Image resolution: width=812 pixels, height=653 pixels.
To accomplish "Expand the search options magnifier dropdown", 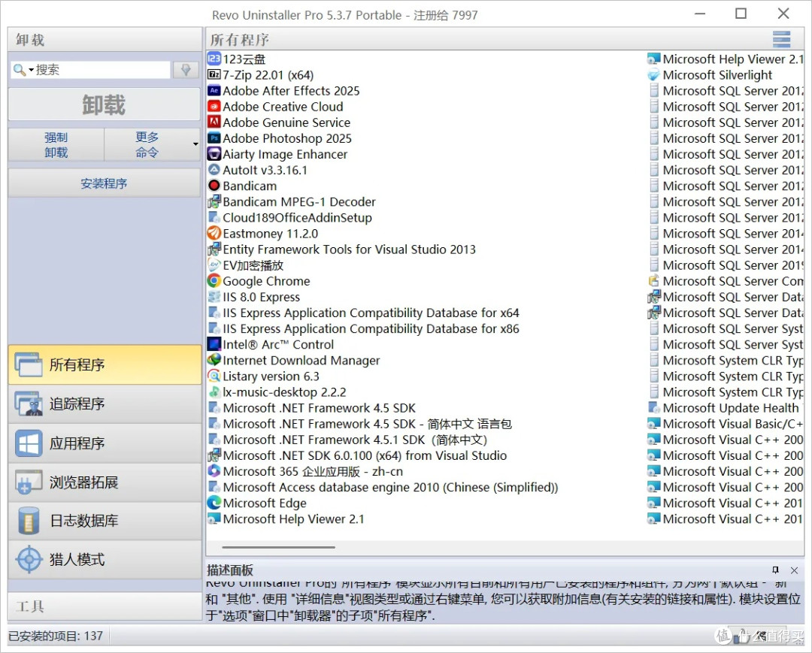I will point(23,70).
